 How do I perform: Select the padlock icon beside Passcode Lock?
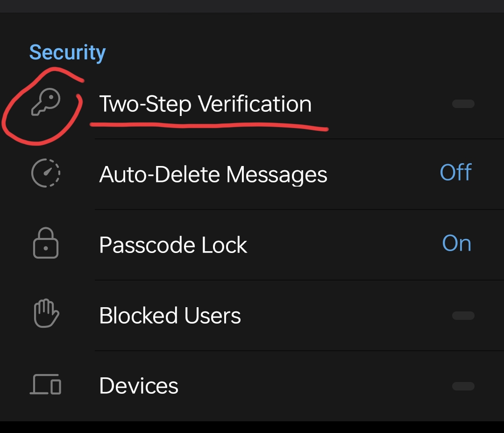click(46, 244)
